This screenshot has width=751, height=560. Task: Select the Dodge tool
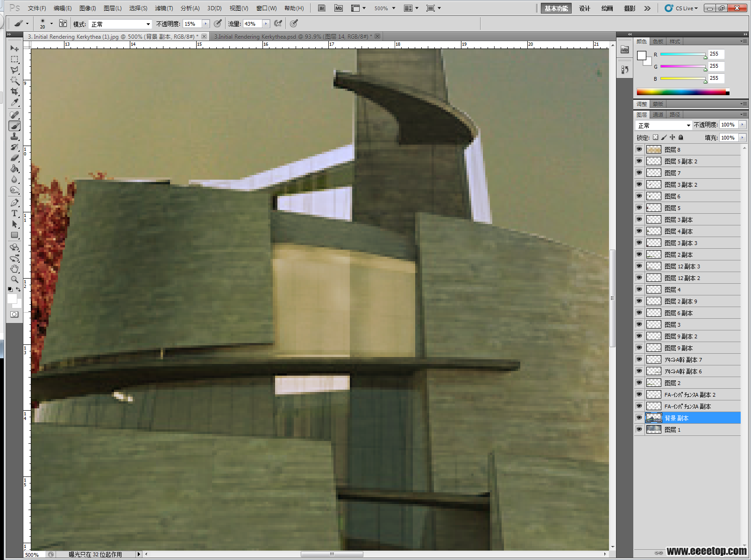pyautogui.click(x=14, y=190)
